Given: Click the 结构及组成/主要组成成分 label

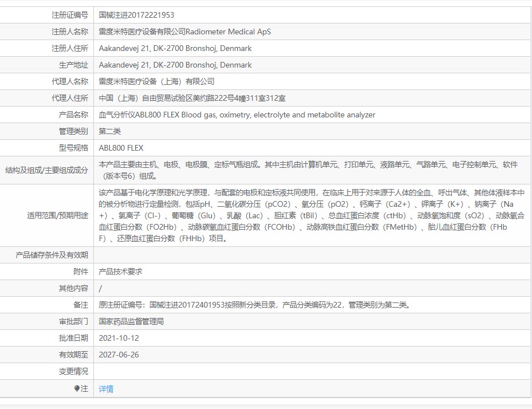Looking at the screenshot, I should point(47,170).
